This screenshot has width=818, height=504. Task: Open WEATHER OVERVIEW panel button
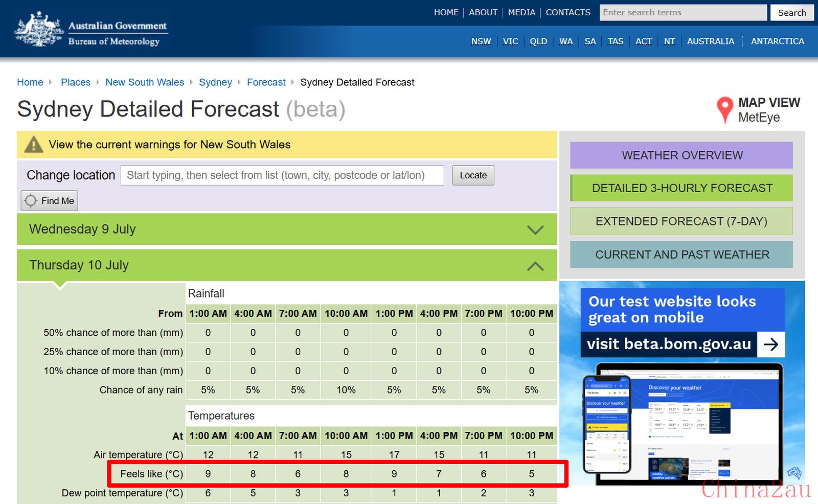[681, 155]
